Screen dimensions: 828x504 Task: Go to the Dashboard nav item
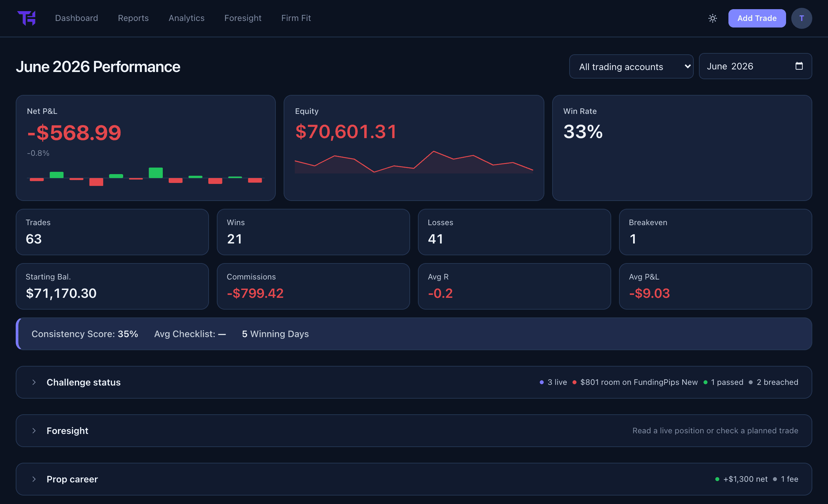pos(77,18)
